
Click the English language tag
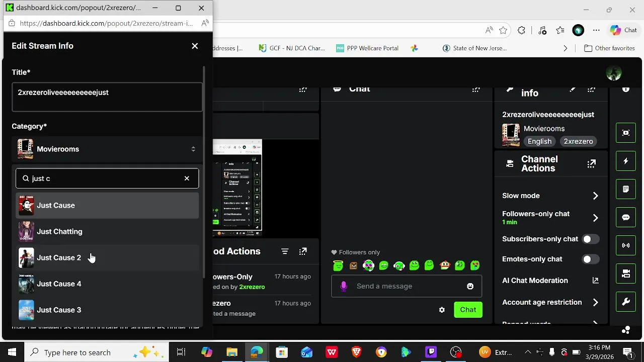coord(539,141)
